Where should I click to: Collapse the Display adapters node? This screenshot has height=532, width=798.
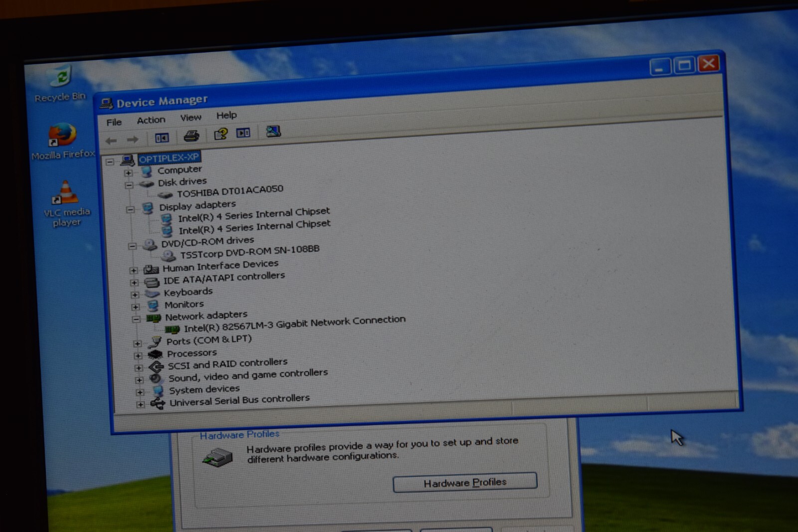tap(130, 209)
